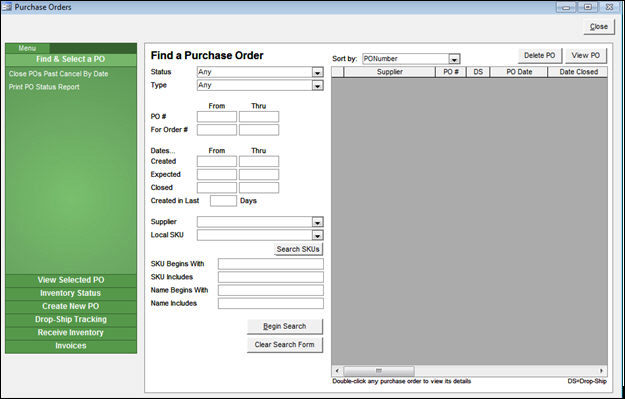Open the Supplier dropdown list
The height and width of the screenshot is (399, 625).
317,222
